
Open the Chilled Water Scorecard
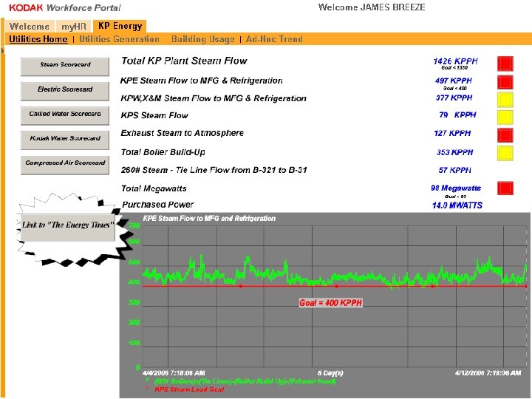[65, 115]
